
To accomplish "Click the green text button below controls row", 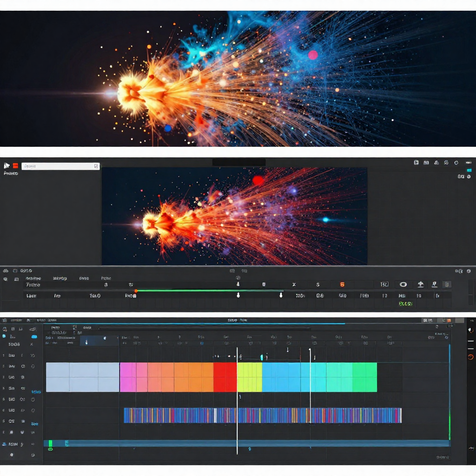I will 405,304.
